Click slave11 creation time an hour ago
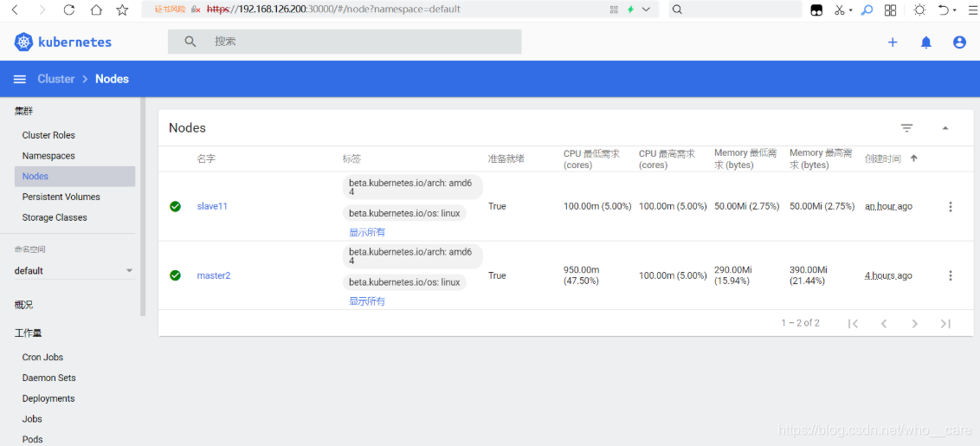This screenshot has width=980, height=446. 889,206
